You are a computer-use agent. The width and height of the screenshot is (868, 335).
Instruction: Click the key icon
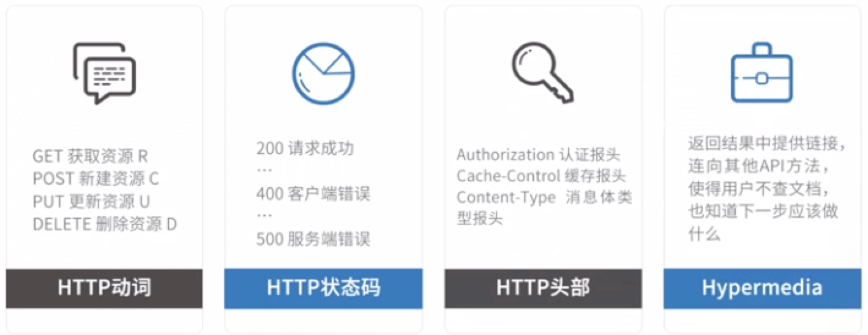tap(542, 73)
